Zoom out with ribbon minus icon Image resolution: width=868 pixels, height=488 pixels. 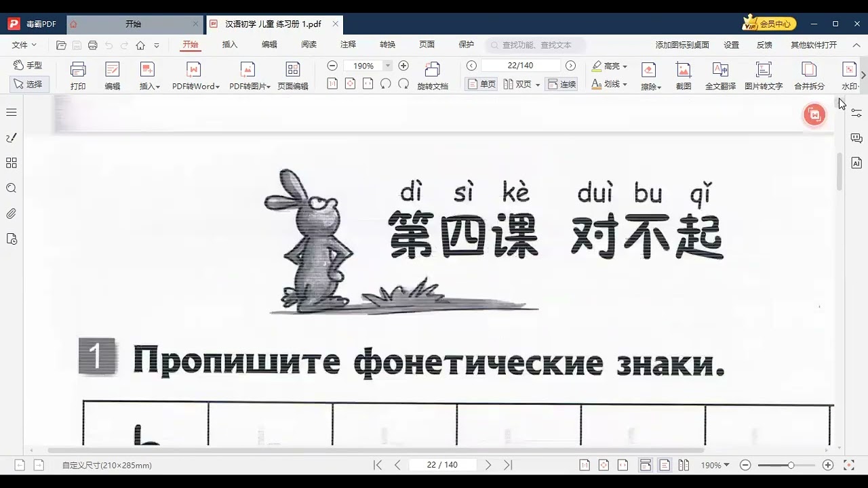pos(332,66)
